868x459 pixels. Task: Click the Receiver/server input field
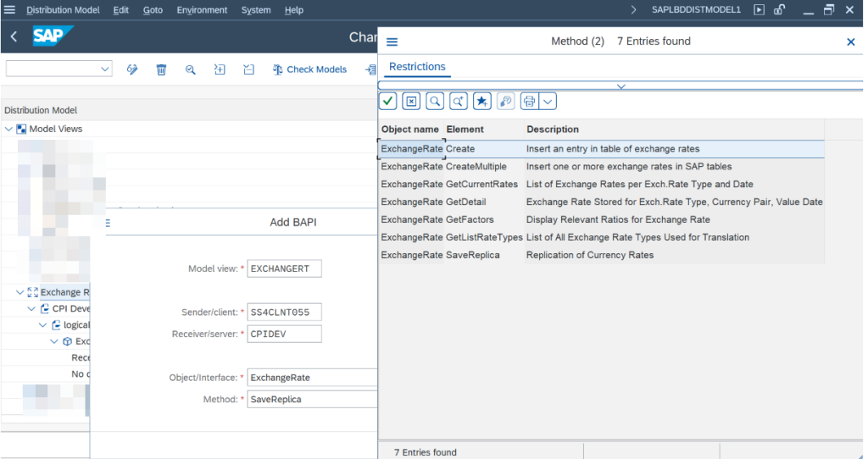(x=284, y=334)
